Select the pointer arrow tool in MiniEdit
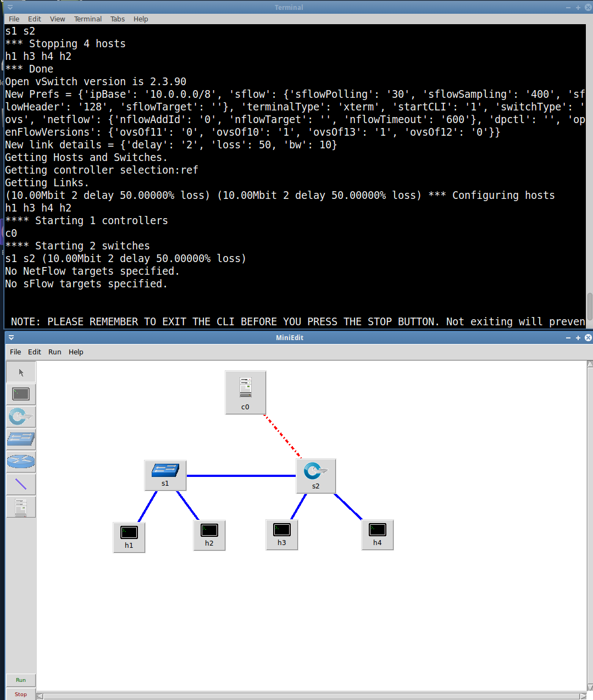 21,372
